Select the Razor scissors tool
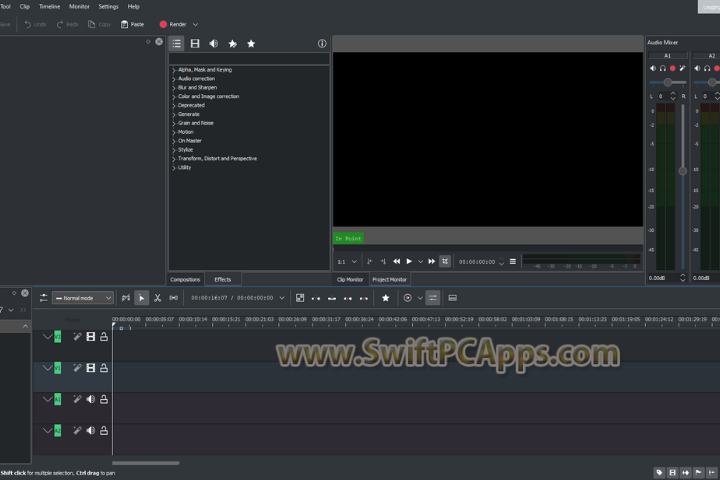 pos(158,298)
